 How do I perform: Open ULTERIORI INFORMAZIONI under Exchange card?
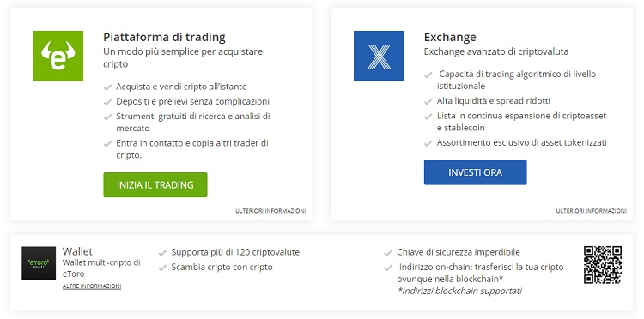tap(592, 211)
